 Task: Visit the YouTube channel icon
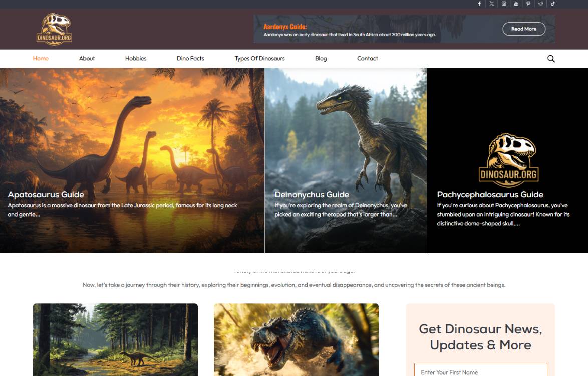[x=516, y=4]
